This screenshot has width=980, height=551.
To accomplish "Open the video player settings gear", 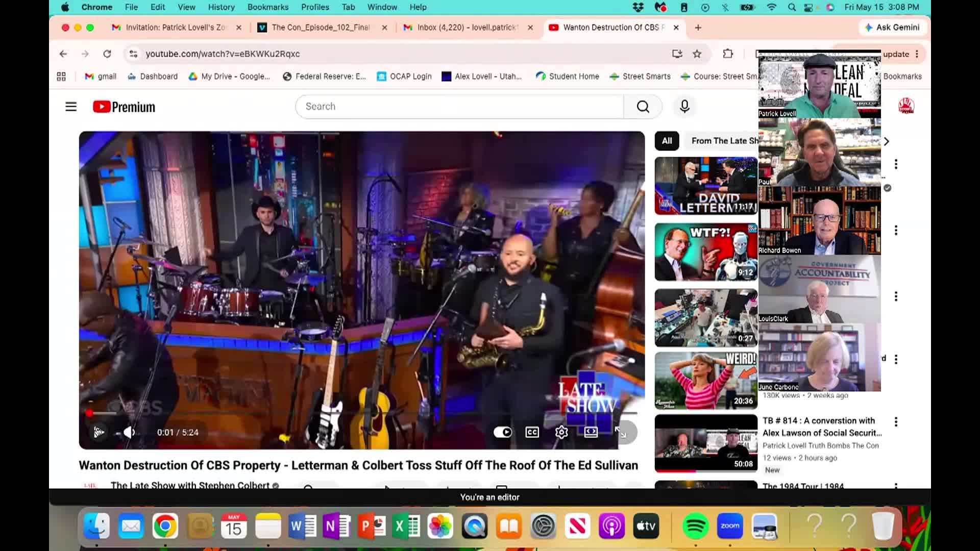I will [561, 432].
